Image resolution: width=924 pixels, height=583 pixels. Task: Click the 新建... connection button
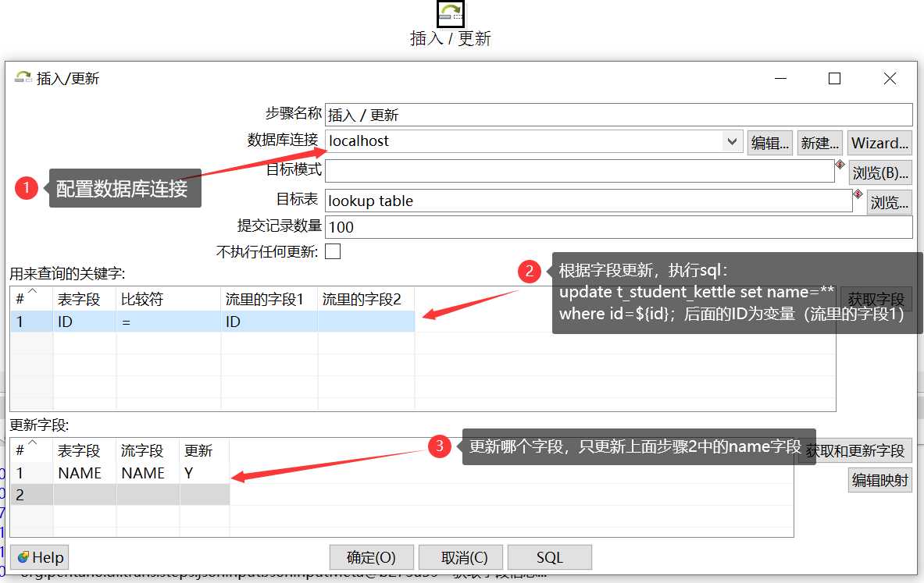(x=819, y=143)
